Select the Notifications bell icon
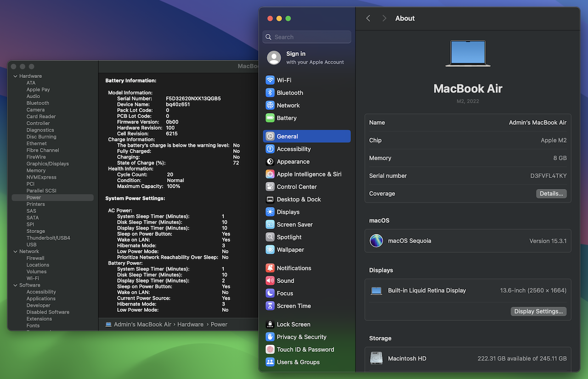 tap(270, 268)
